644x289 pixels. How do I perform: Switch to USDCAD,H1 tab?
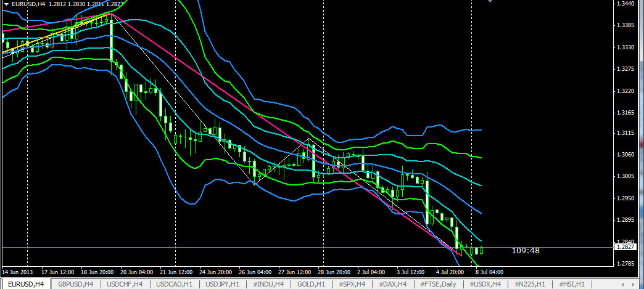point(175,284)
